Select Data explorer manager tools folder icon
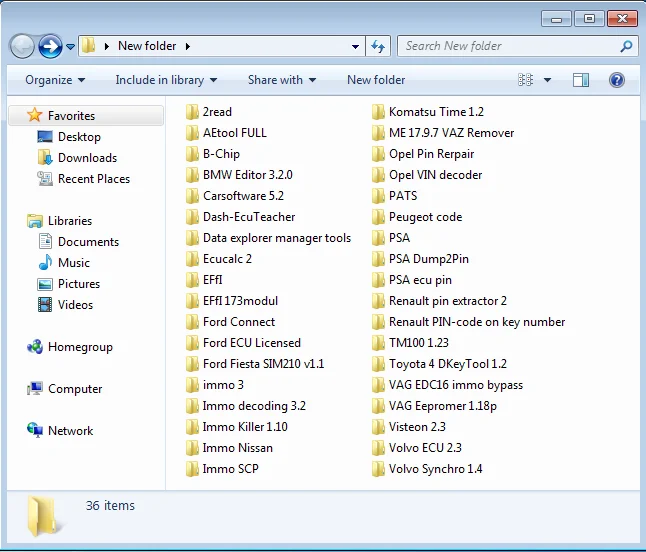The image size is (646, 552). 192,238
